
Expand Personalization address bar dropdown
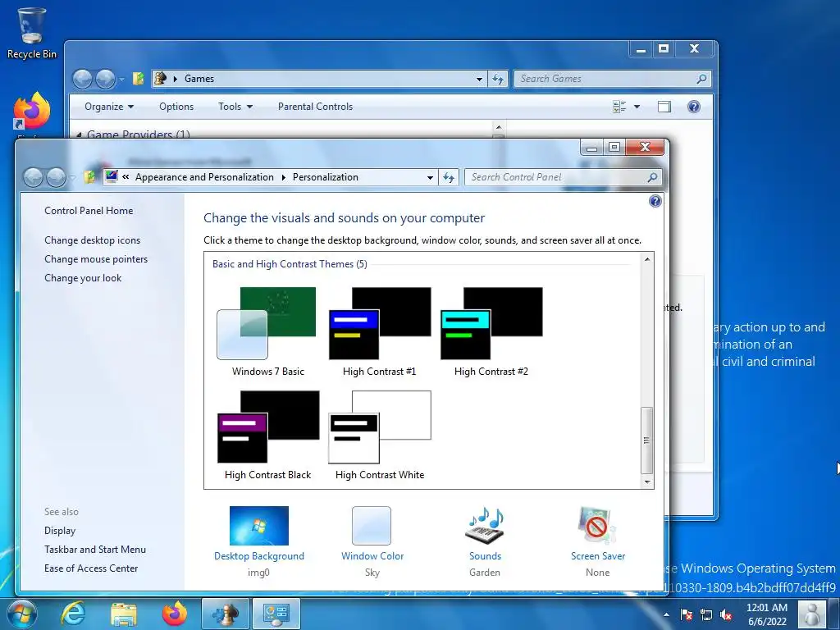[430, 177]
